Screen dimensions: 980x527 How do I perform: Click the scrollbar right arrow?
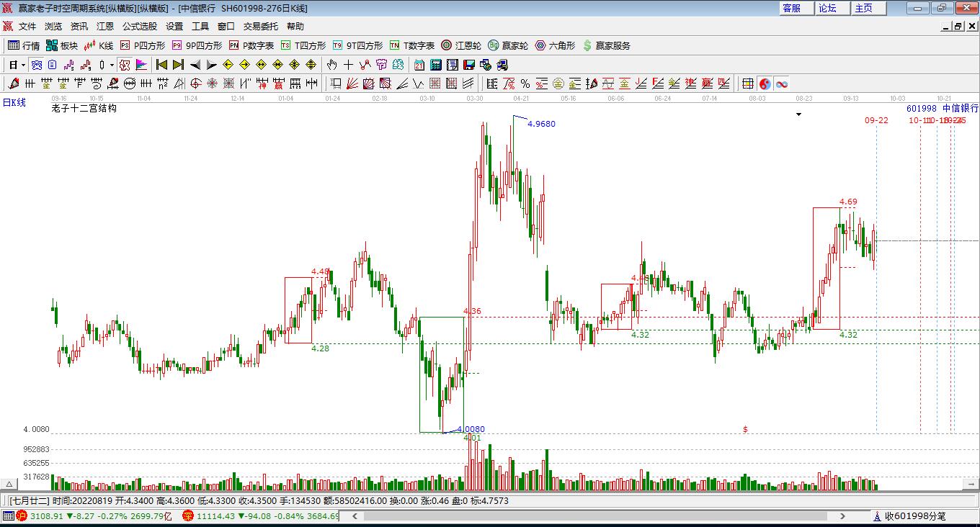pos(843,516)
